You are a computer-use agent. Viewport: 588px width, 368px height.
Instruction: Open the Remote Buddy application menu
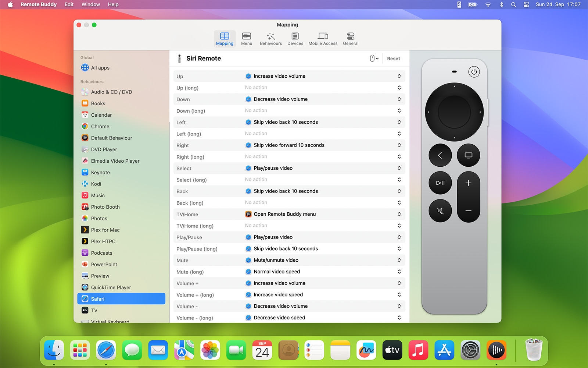39,4
